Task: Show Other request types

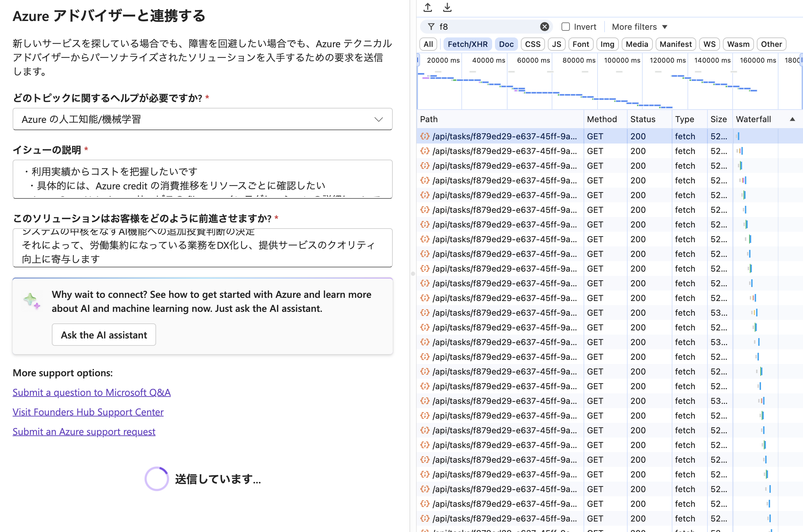Action: (771, 44)
